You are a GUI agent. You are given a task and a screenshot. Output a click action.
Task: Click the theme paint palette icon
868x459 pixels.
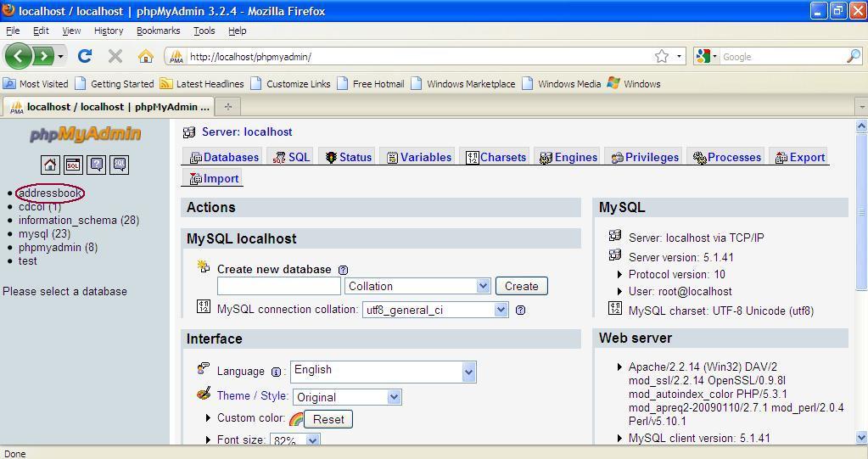[x=203, y=394]
